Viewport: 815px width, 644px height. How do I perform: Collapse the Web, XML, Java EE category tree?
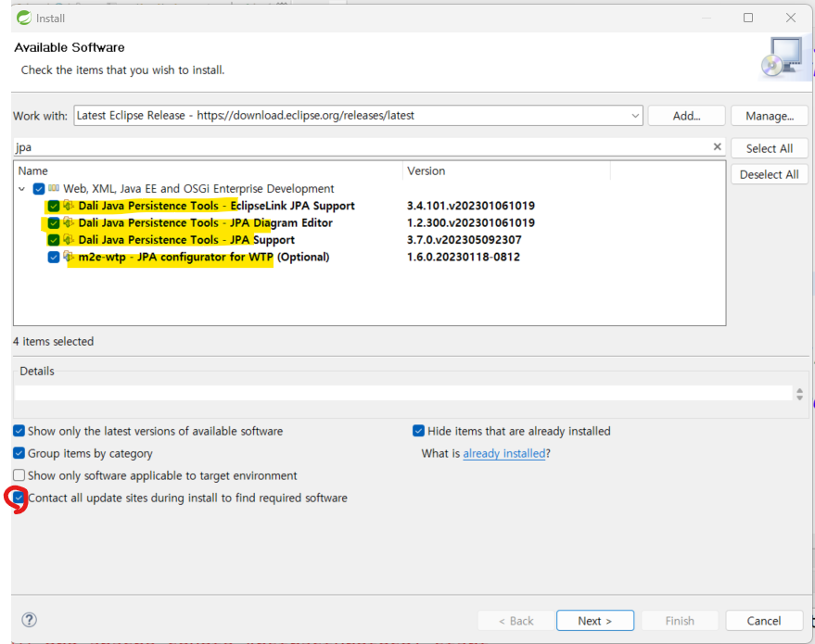pos(22,188)
